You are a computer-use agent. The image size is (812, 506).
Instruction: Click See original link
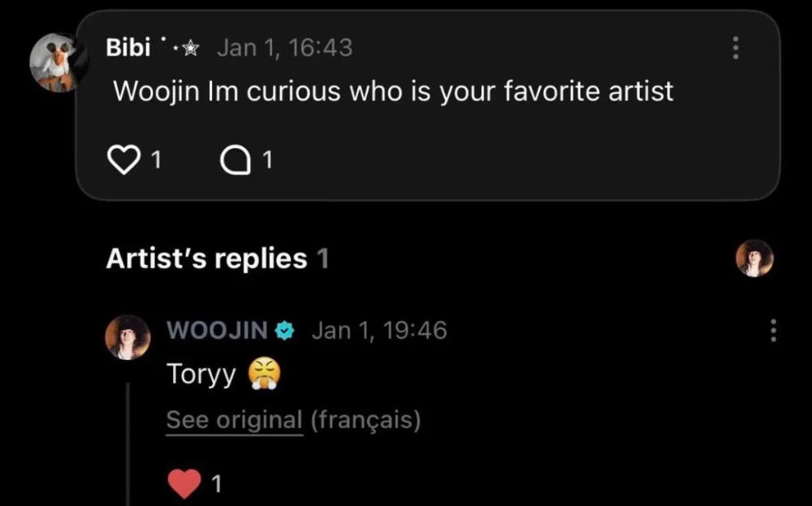click(234, 420)
